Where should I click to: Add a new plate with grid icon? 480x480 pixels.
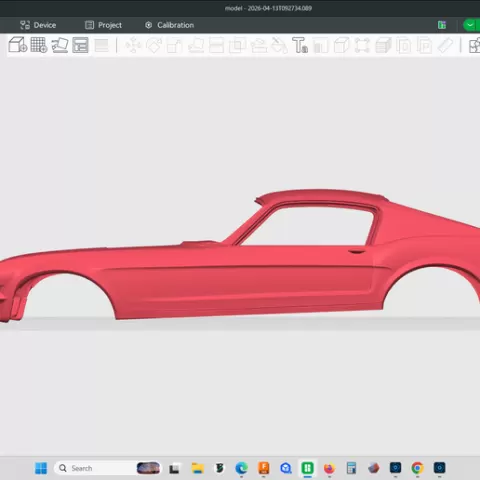(39, 45)
